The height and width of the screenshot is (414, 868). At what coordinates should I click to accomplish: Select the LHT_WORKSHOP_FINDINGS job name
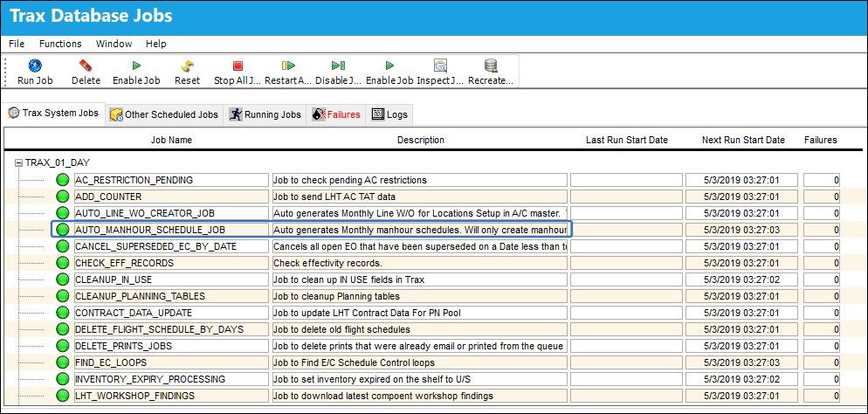coord(171,396)
